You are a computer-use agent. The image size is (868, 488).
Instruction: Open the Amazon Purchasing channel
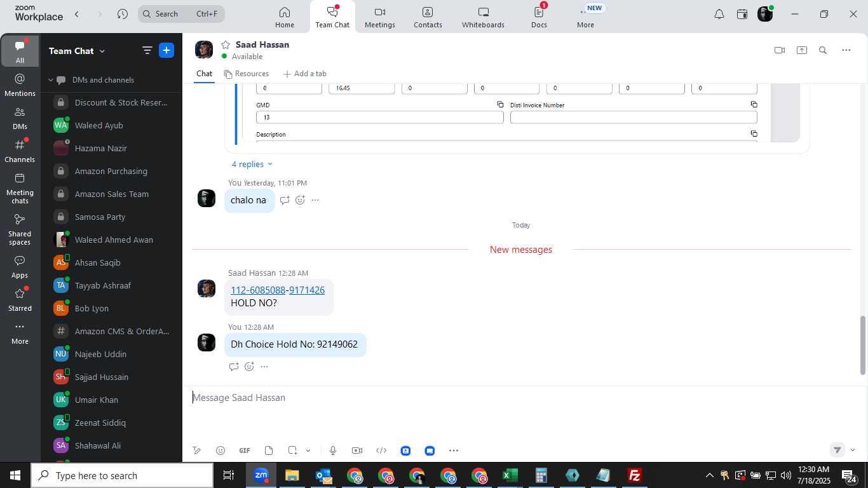(111, 171)
